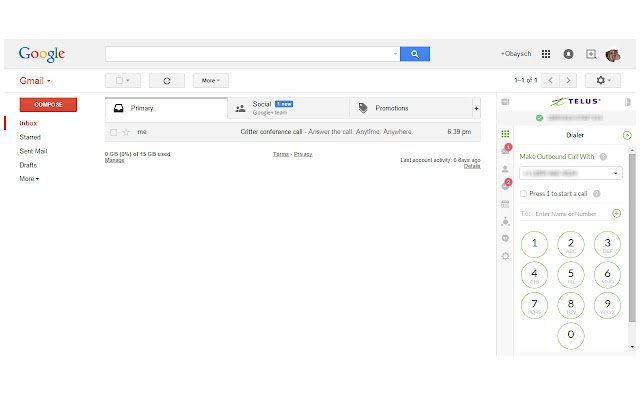640x400 pixels.
Task: Dial digit 7 on keypad
Action: point(534,305)
